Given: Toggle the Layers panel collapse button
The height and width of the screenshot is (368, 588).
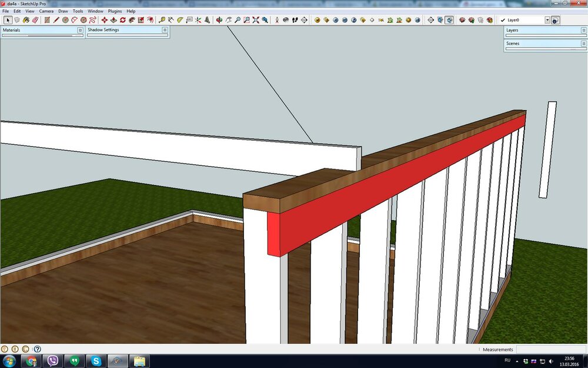Looking at the screenshot, I should (583, 29).
